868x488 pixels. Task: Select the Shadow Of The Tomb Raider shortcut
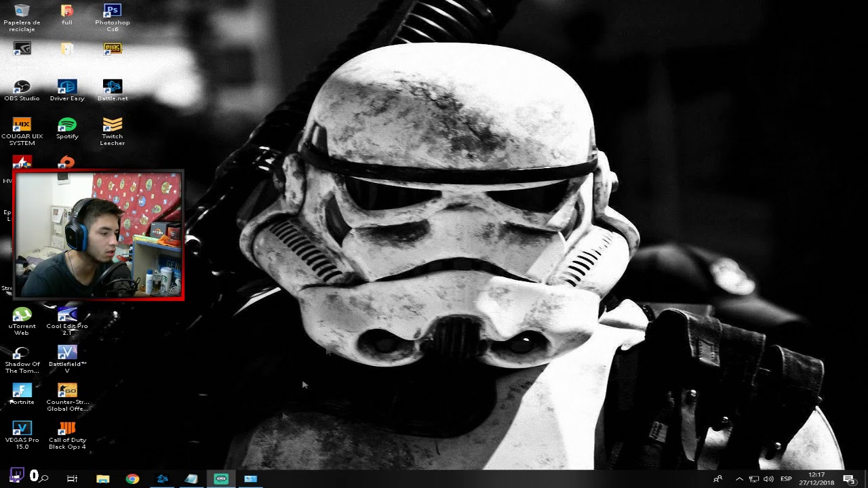(x=22, y=359)
